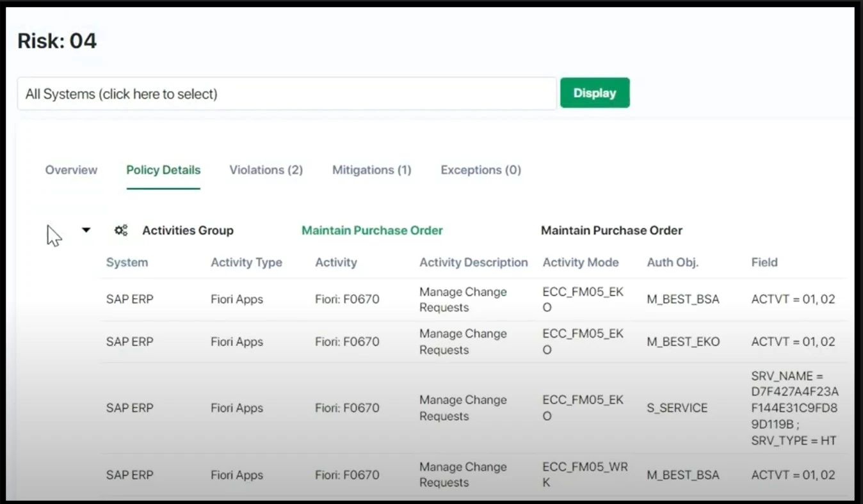
Task: Click the Risk: 04 heading
Action: [x=57, y=40]
